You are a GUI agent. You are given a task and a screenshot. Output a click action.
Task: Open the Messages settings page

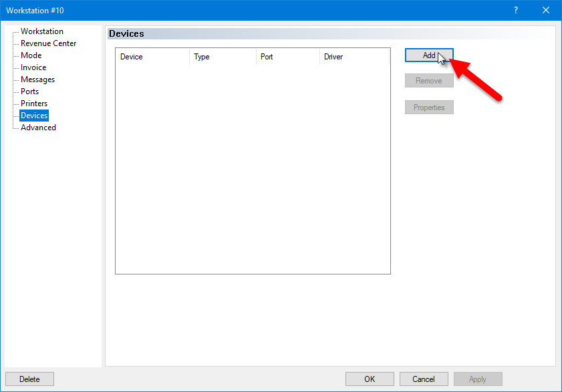(37, 79)
